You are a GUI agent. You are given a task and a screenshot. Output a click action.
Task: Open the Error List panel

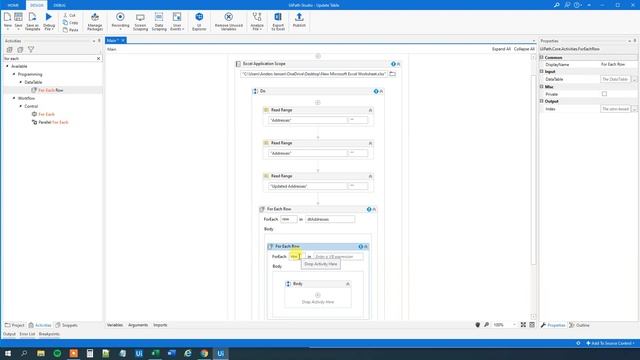[x=27, y=334]
